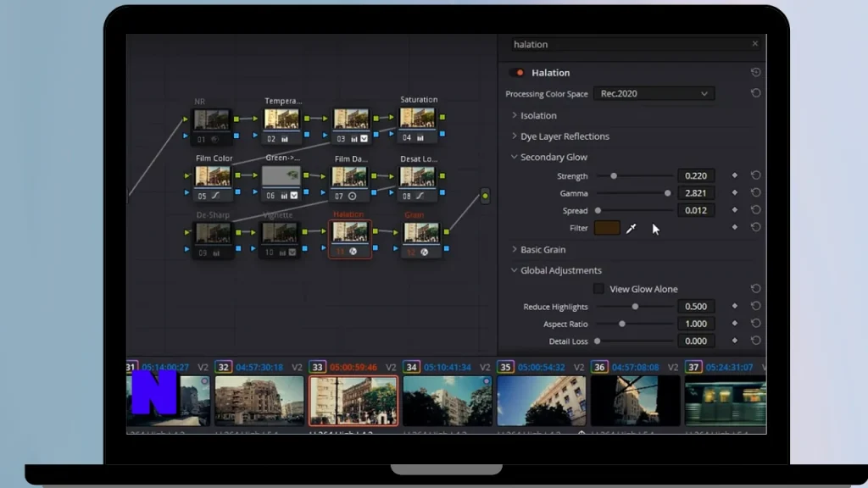Adjust the Aspect Ratio slider
Viewport: 868px width, 488px height.
621,324
